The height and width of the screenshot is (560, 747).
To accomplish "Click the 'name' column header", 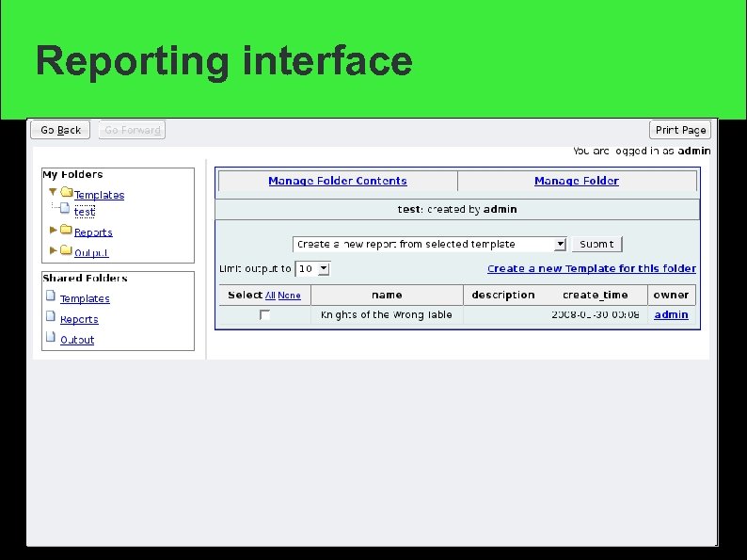I will tap(387, 295).
